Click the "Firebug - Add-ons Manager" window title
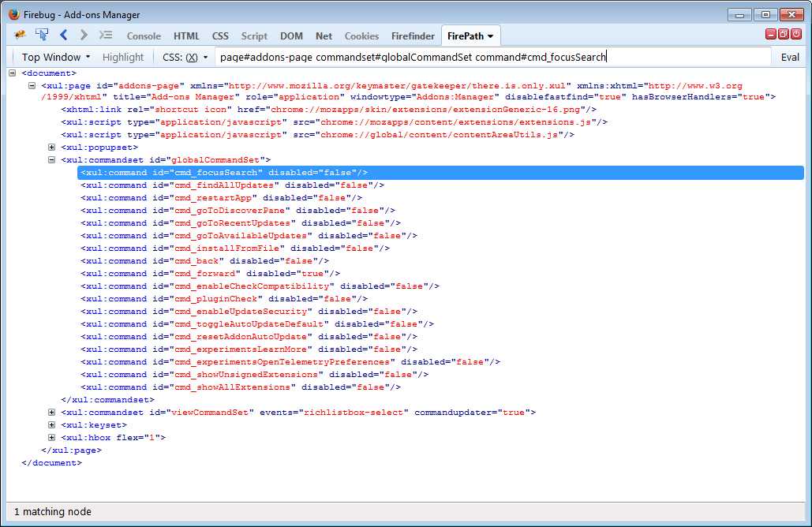The width and height of the screenshot is (812, 527). click(82, 14)
